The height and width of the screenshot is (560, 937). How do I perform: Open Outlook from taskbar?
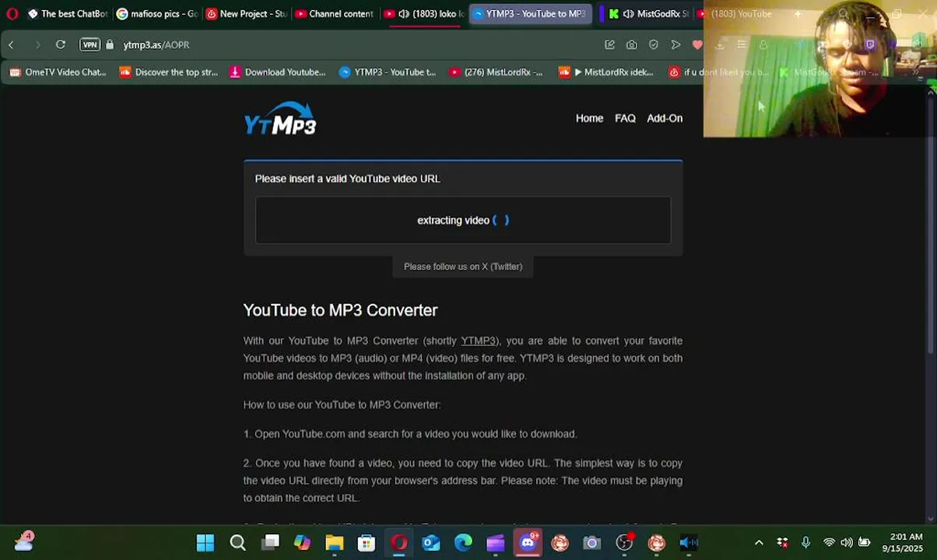[431, 543]
